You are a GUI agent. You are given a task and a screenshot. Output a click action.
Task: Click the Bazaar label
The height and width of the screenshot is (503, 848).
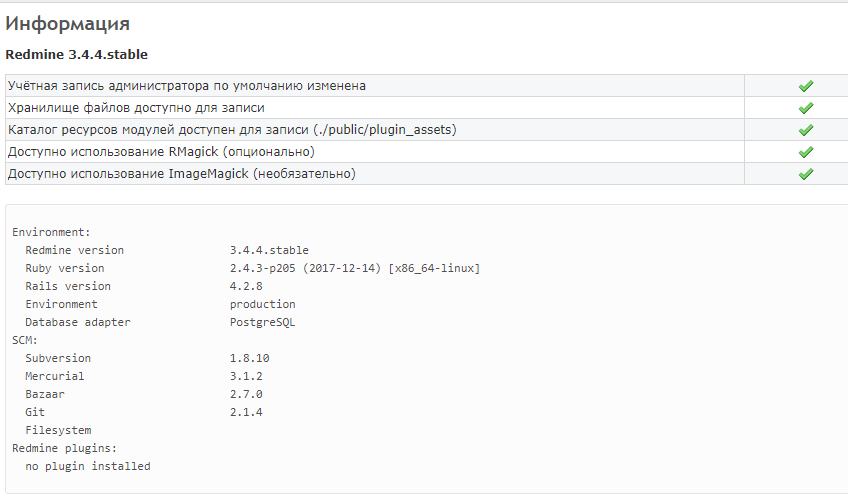[x=45, y=394]
